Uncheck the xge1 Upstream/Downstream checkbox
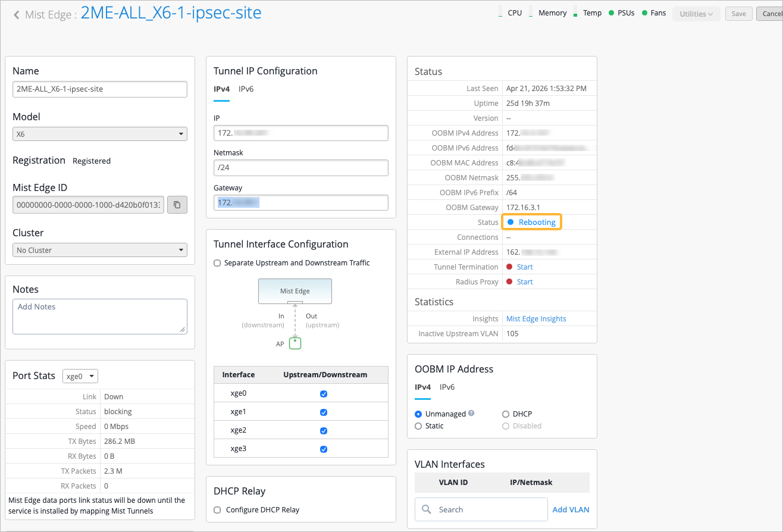Screen dimensions: 783x532 (x=324, y=412)
